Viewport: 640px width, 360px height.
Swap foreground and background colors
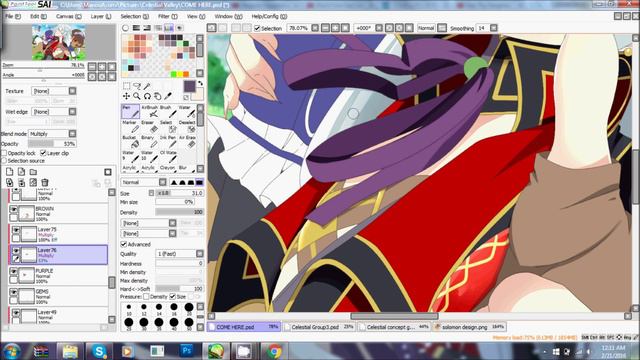click(x=200, y=83)
